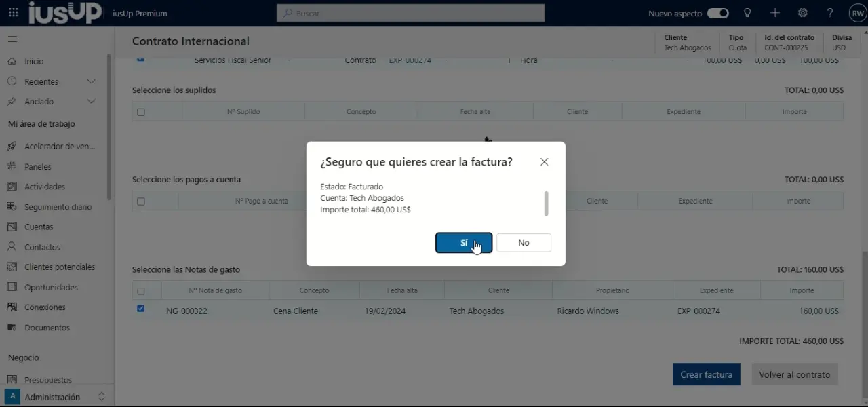
Task: Expand the Anclado chevron
Action: pos(92,102)
